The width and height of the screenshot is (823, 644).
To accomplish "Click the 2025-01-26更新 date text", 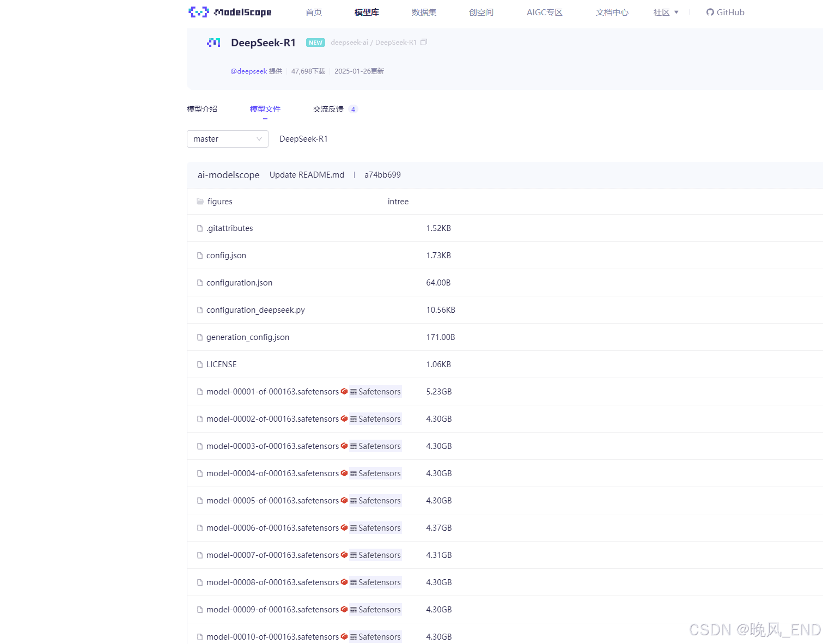I will pyautogui.click(x=359, y=71).
